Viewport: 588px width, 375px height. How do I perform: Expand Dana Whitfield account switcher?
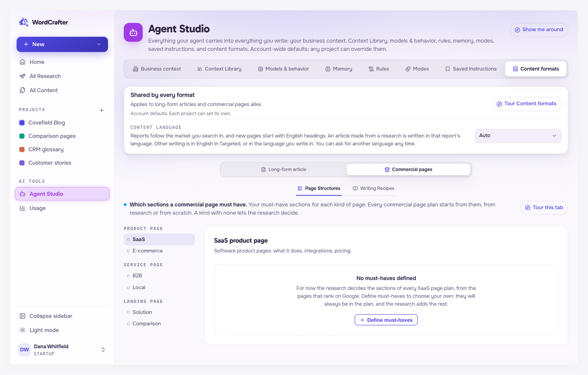tap(103, 350)
